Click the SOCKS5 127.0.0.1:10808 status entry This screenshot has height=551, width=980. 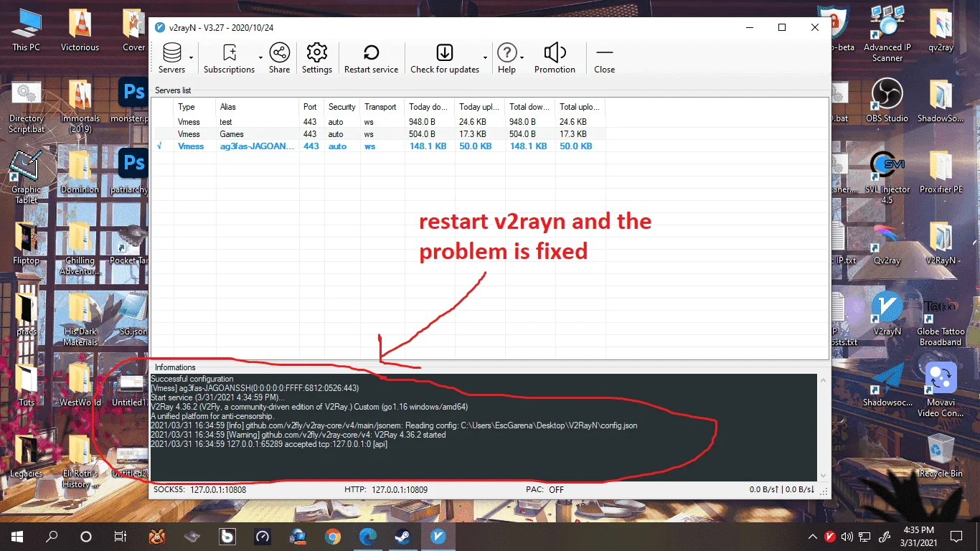point(200,490)
